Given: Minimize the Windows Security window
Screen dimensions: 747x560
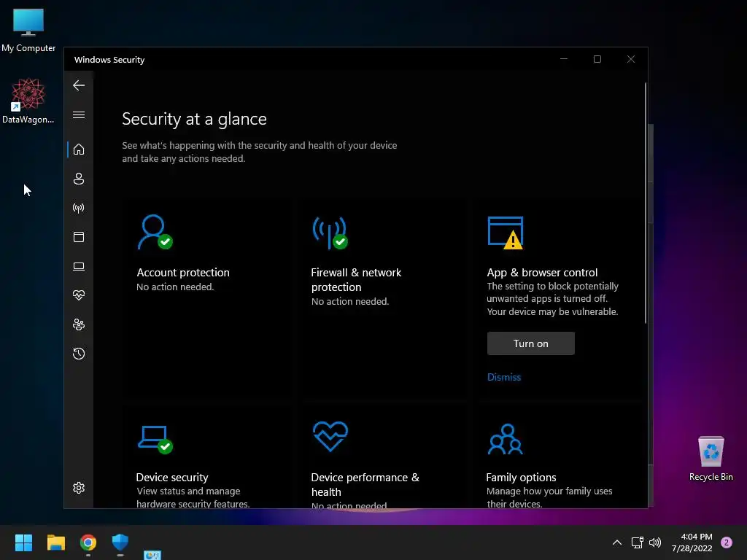Looking at the screenshot, I should [564, 59].
